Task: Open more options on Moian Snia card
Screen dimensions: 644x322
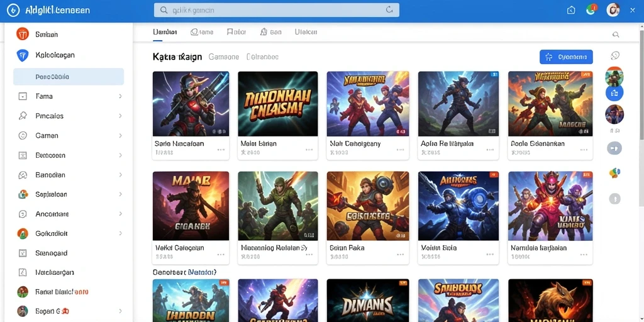Action: [490, 255]
